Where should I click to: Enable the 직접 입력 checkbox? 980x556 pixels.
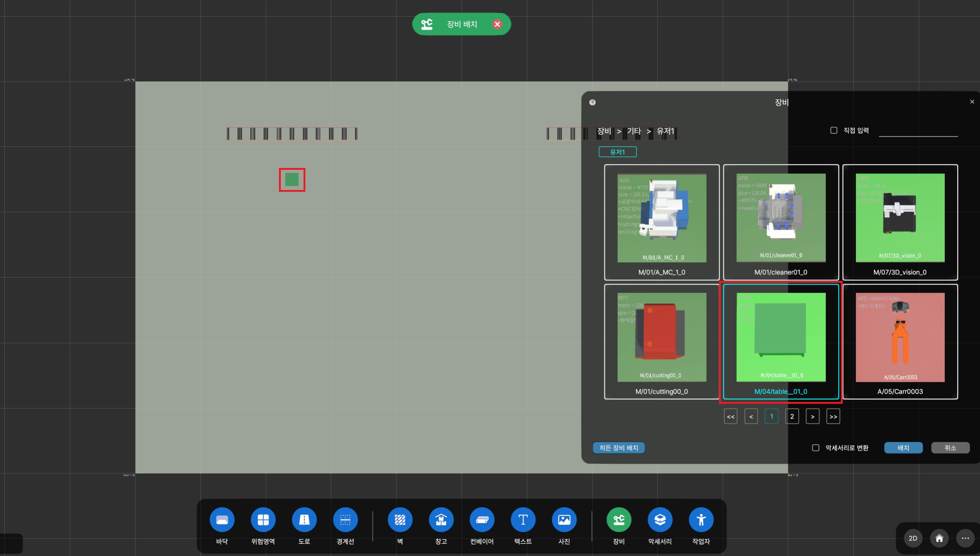(834, 131)
